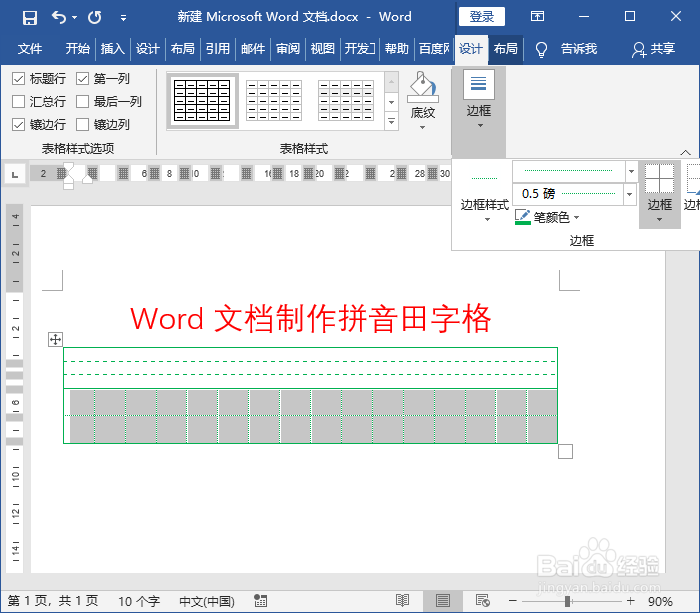
Task: Open the 底纹 dropdown arrow
Action: pyautogui.click(x=422, y=128)
